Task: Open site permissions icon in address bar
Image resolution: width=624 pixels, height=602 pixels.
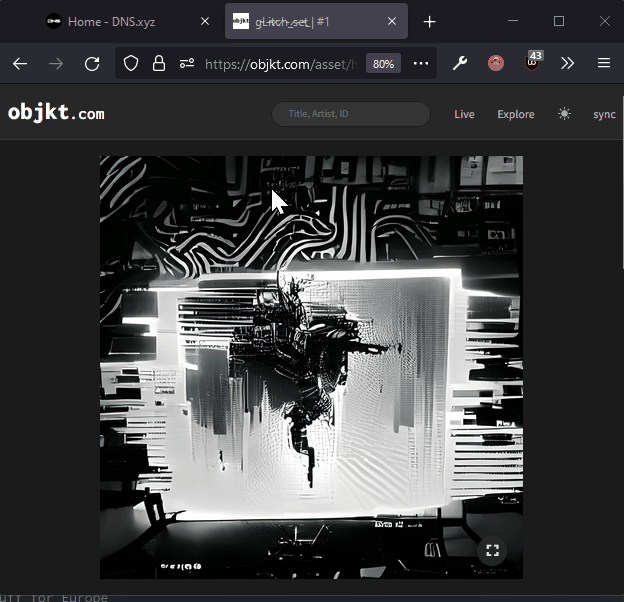Action: coord(187,63)
